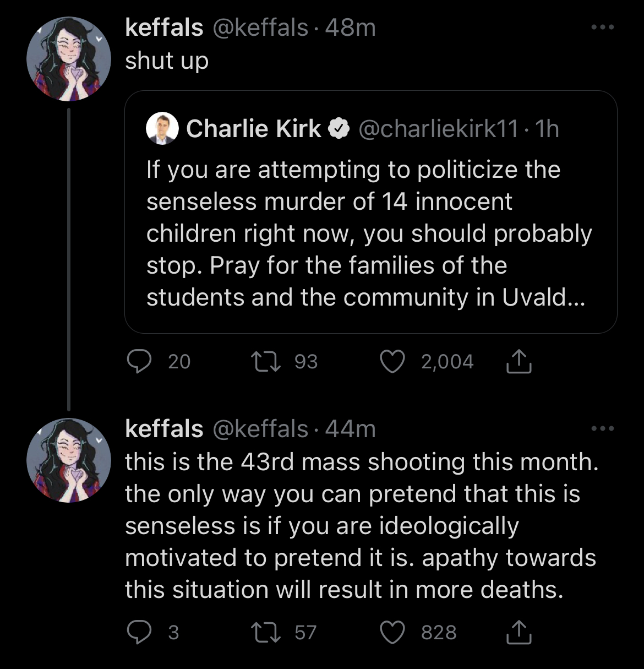
Task: Open Charlie Kirk's verified badge
Action: (339, 129)
